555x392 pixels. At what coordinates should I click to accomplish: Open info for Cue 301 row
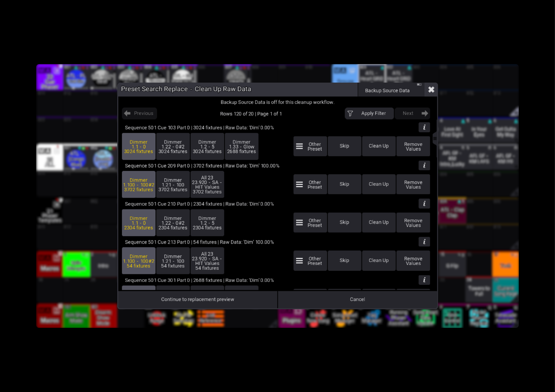(424, 280)
